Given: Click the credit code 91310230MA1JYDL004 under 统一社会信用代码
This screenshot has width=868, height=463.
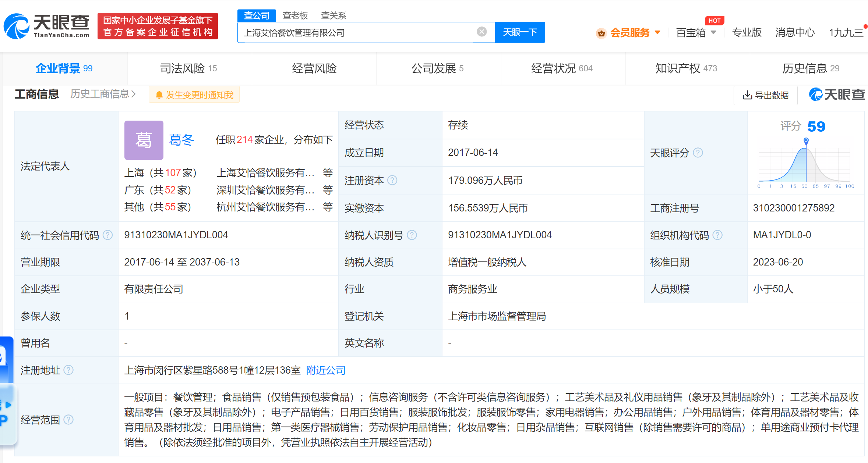Looking at the screenshot, I should pos(176,235).
